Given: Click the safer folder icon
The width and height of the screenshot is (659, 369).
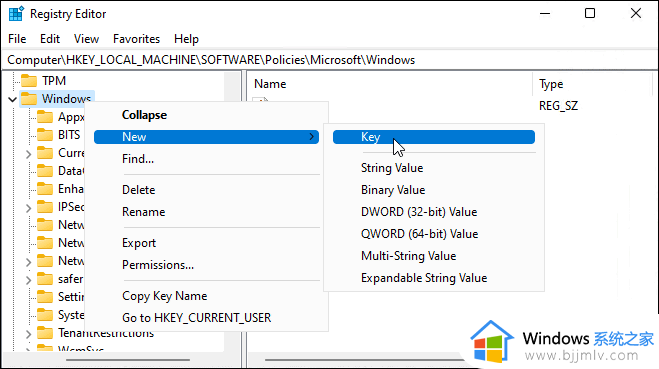Looking at the screenshot, I should point(45,279).
